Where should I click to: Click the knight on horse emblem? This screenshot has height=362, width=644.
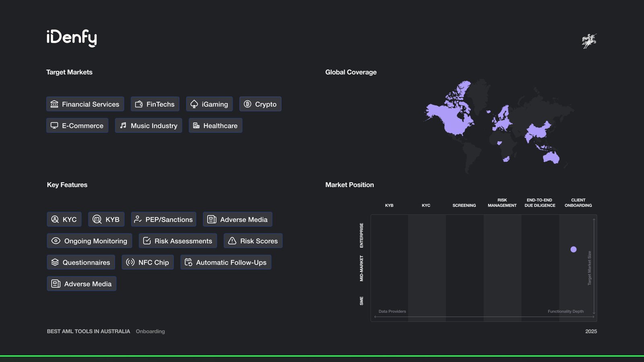[x=589, y=41]
